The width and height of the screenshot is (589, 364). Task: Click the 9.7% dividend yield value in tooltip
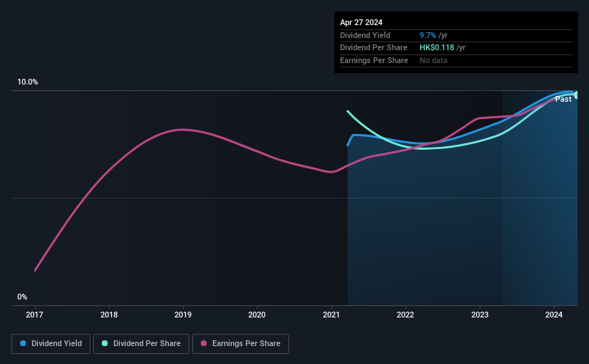pyautogui.click(x=428, y=35)
